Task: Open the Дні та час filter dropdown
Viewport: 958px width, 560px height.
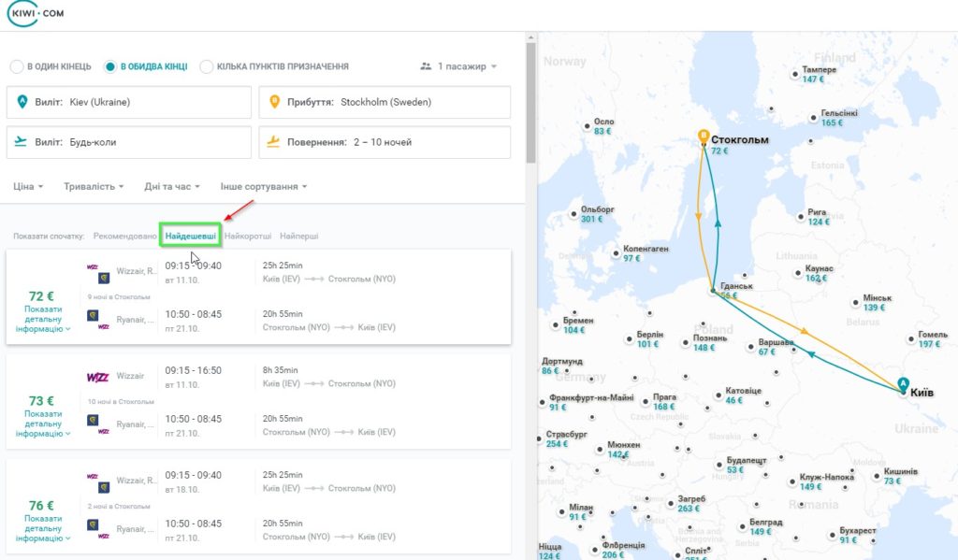Action: (x=172, y=186)
